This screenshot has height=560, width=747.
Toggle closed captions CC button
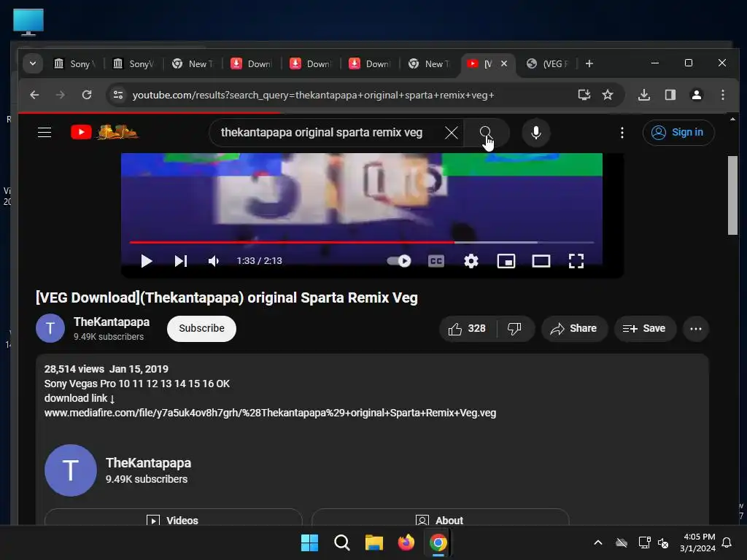click(x=436, y=261)
